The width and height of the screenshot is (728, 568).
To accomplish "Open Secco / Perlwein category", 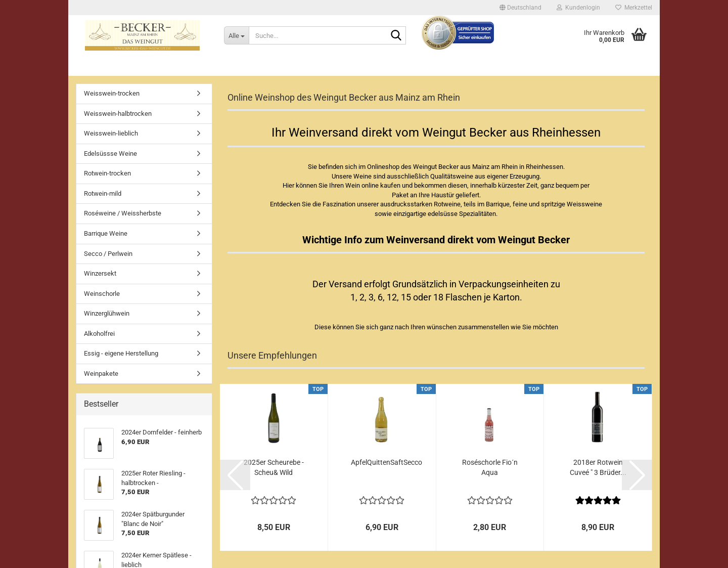I will click(x=144, y=254).
